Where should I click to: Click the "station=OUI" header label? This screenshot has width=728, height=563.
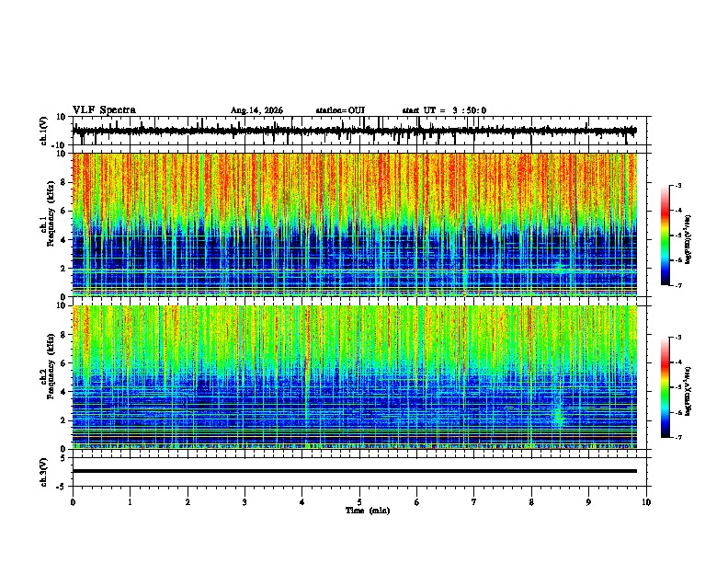click(340, 110)
